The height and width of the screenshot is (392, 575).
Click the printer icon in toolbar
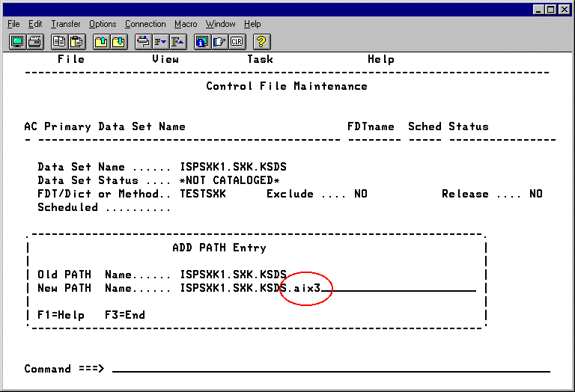click(x=34, y=42)
